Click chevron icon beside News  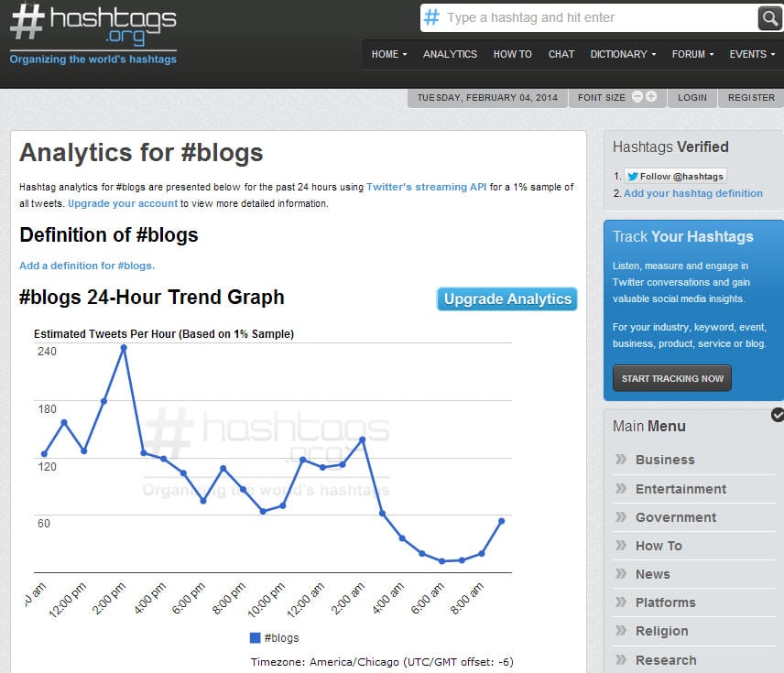click(x=620, y=573)
